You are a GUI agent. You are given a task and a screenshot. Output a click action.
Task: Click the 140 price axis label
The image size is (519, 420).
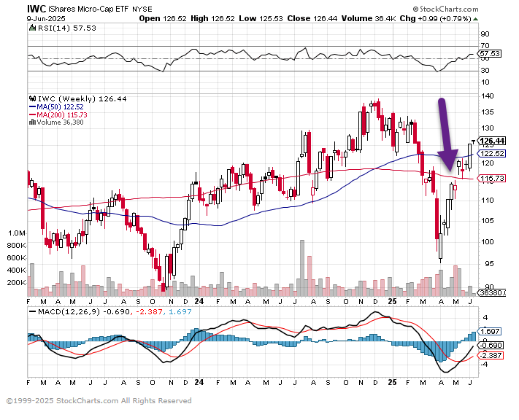pyautogui.click(x=487, y=96)
